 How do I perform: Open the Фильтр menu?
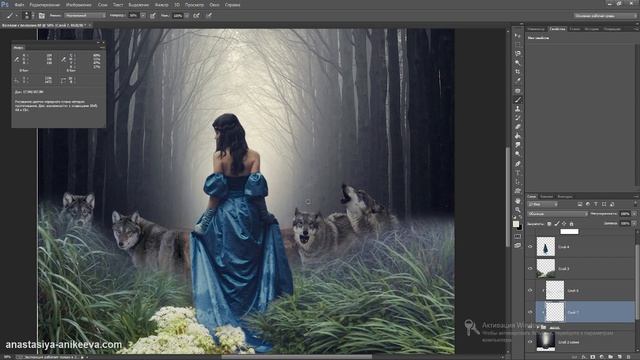(162, 5)
